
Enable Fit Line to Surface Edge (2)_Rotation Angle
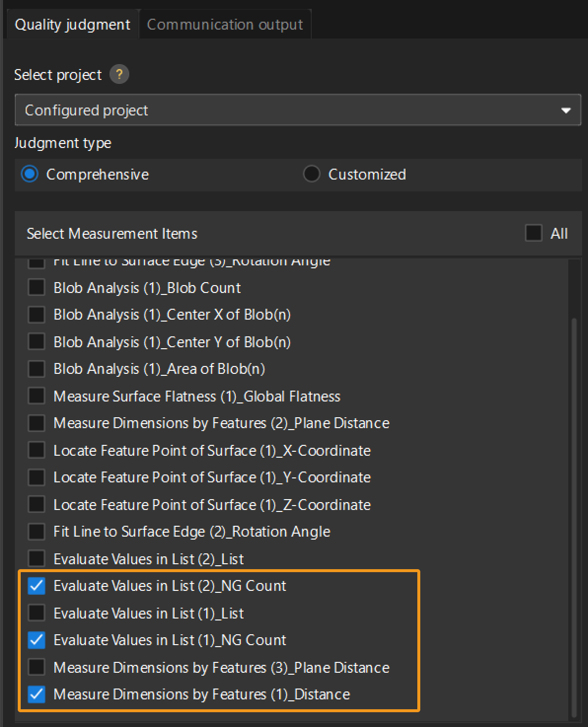[37, 532]
